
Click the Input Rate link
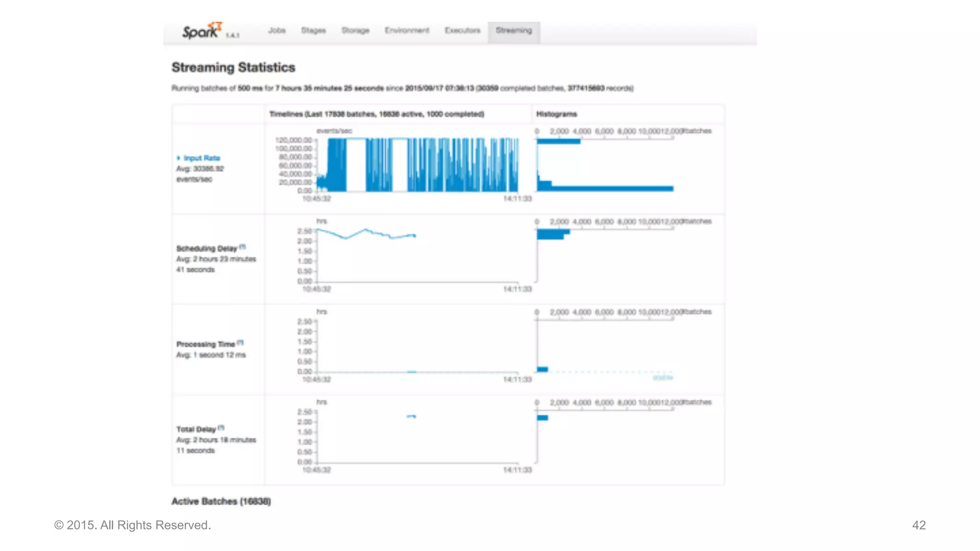pyautogui.click(x=202, y=158)
